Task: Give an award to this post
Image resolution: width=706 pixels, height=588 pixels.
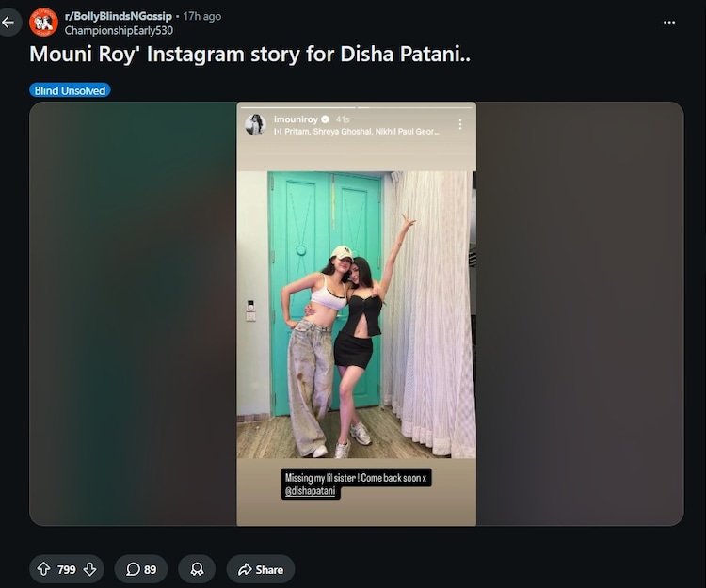Action: (197, 569)
